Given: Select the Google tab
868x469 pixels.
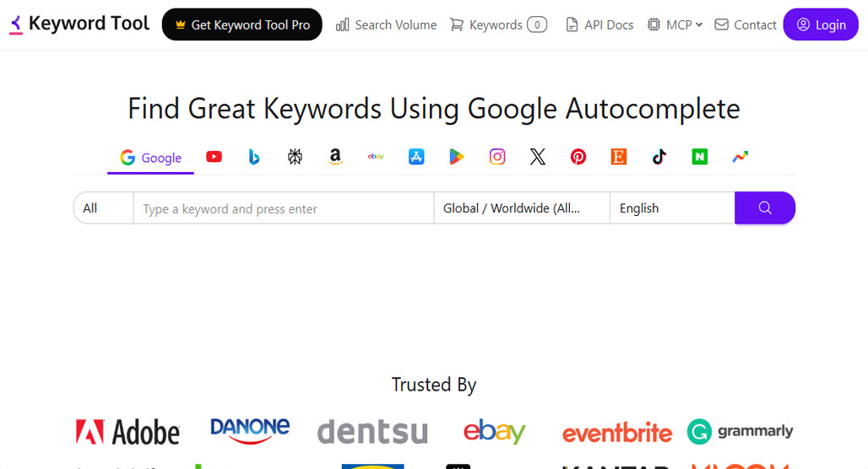Looking at the screenshot, I should tap(150, 158).
